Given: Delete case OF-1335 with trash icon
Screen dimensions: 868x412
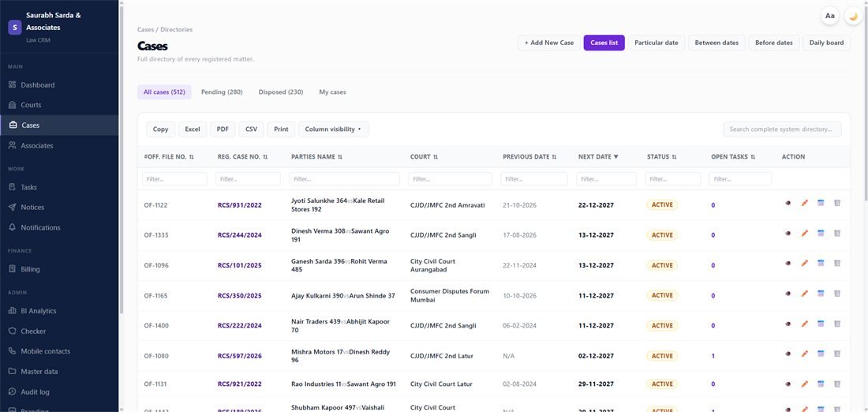Looking at the screenshot, I should click(x=837, y=233).
